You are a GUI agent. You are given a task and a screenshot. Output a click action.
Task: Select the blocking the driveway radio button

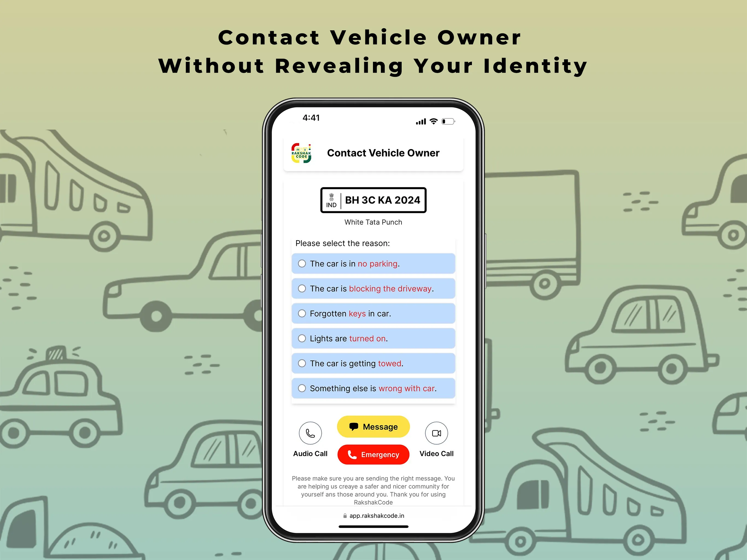pos(301,289)
